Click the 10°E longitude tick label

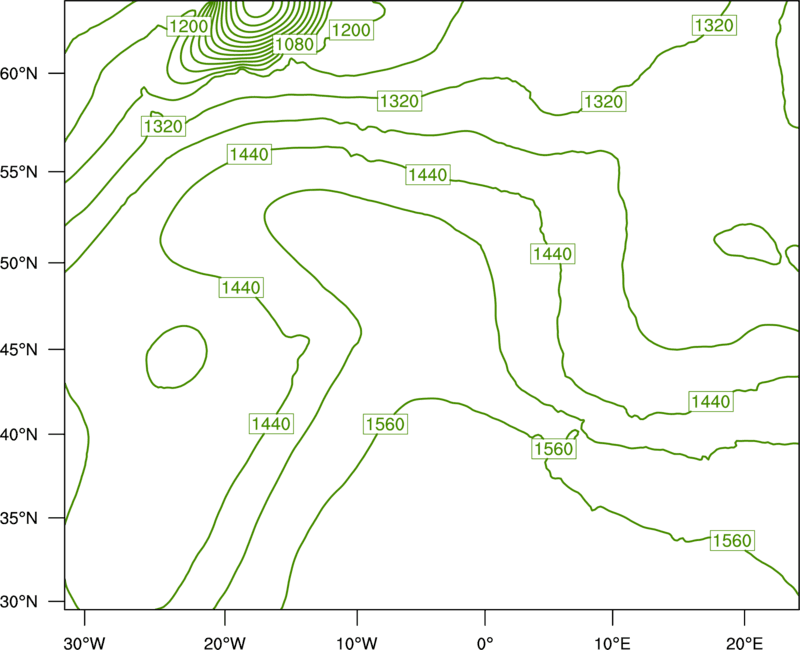pyautogui.click(x=612, y=643)
